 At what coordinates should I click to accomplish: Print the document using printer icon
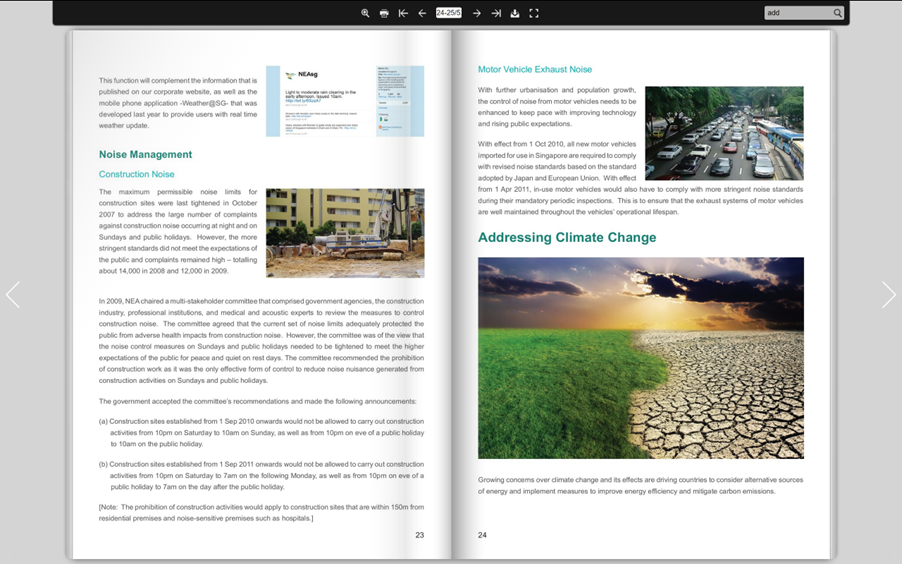click(384, 13)
